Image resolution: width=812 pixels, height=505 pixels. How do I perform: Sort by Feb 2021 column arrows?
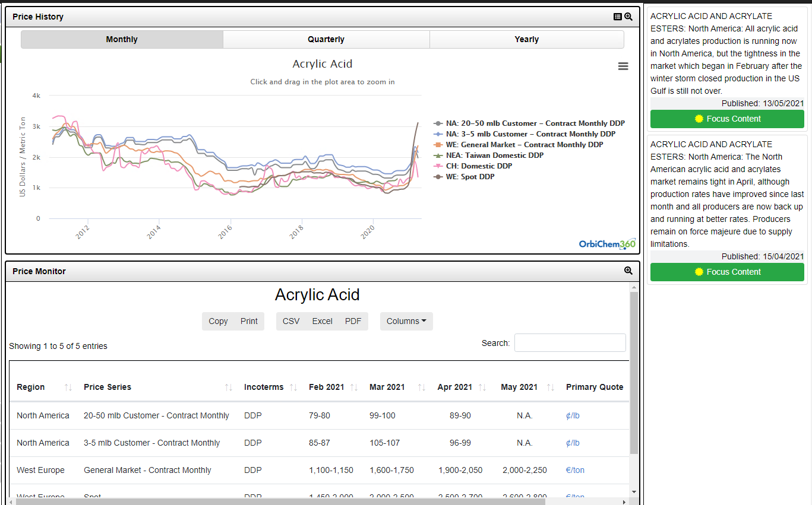[x=354, y=387]
